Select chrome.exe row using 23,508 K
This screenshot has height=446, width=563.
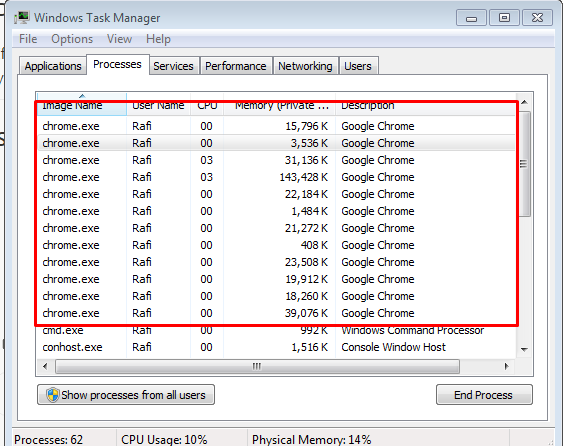(x=276, y=262)
